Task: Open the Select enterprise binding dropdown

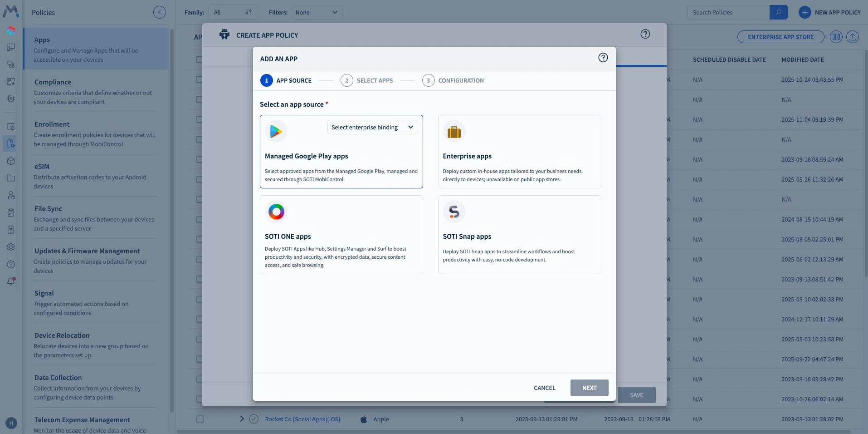Action: (x=372, y=127)
